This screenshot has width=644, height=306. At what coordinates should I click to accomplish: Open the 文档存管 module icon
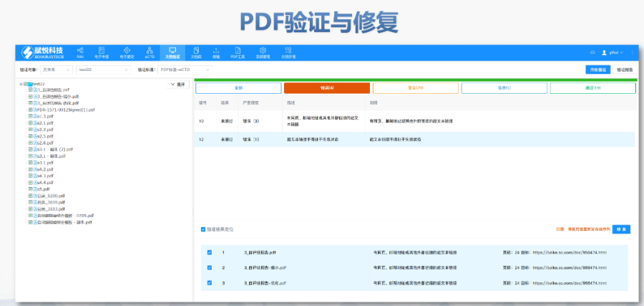tap(288, 50)
